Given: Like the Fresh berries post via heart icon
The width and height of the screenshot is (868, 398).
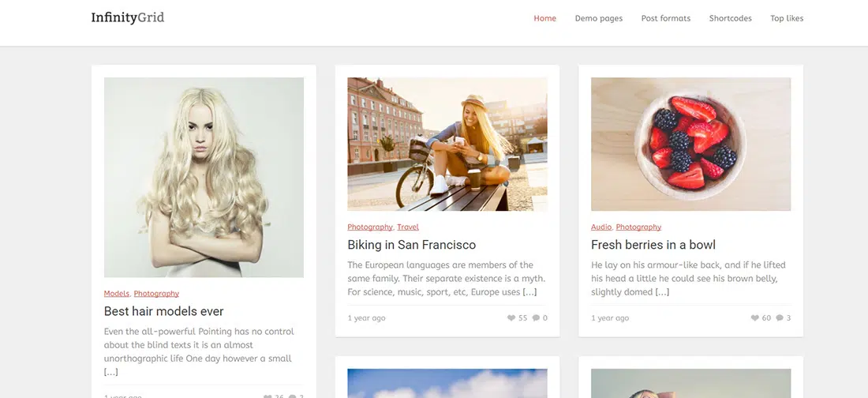Looking at the screenshot, I should [x=755, y=318].
